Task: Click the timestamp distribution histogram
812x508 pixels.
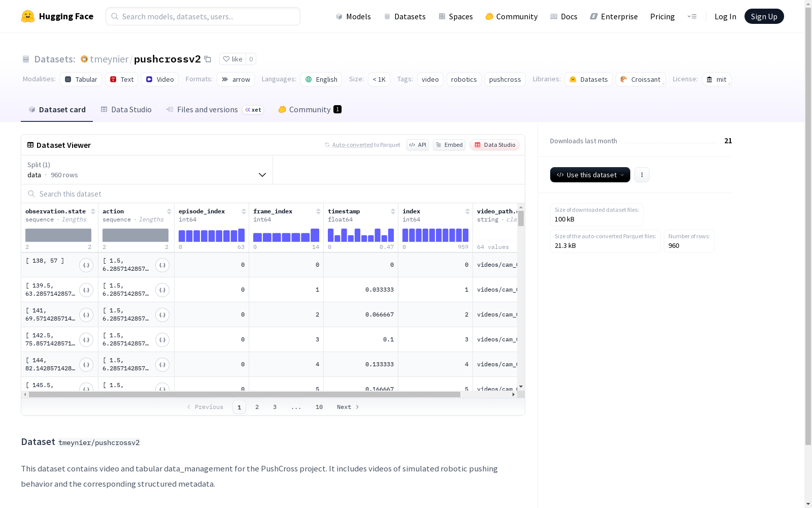Action: coord(361,235)
